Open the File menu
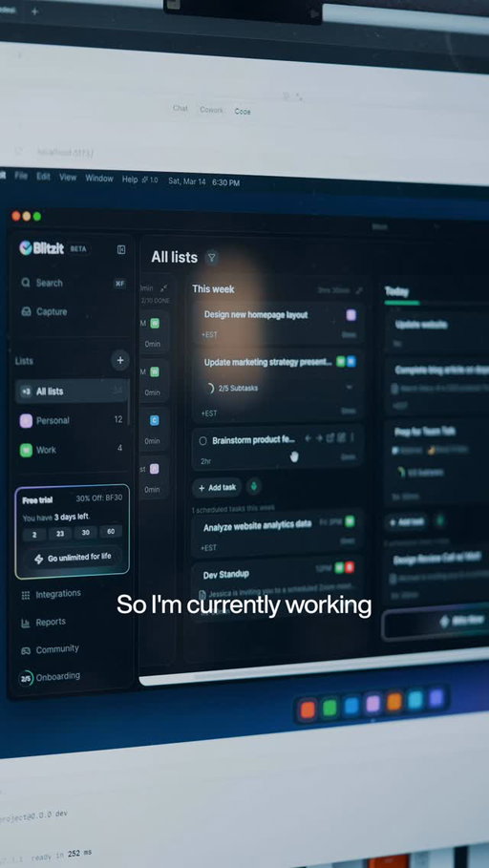489x868 pixels. click(x=21, y=176)
